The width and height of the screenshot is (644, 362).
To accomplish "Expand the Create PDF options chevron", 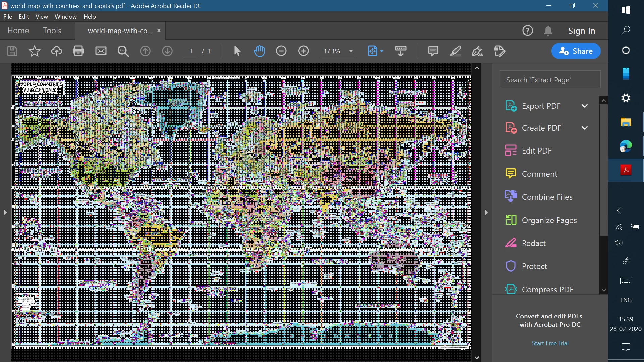I will point(585,128).
